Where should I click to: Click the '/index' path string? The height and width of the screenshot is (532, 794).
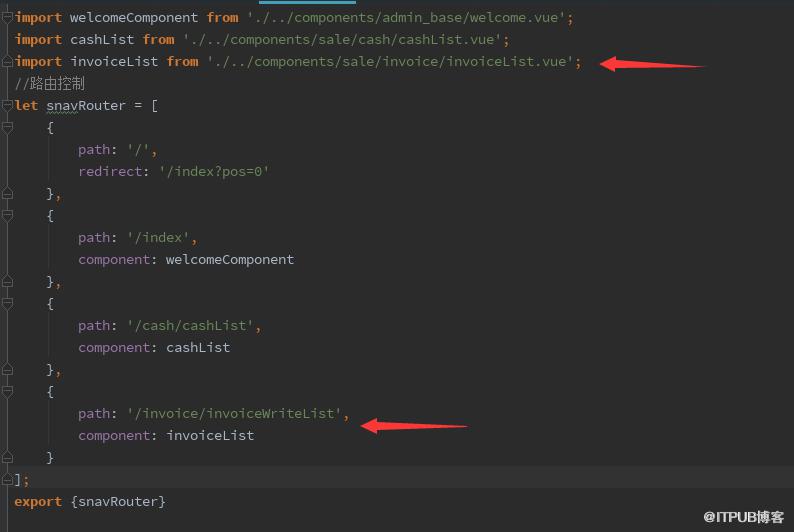point(158,237)
